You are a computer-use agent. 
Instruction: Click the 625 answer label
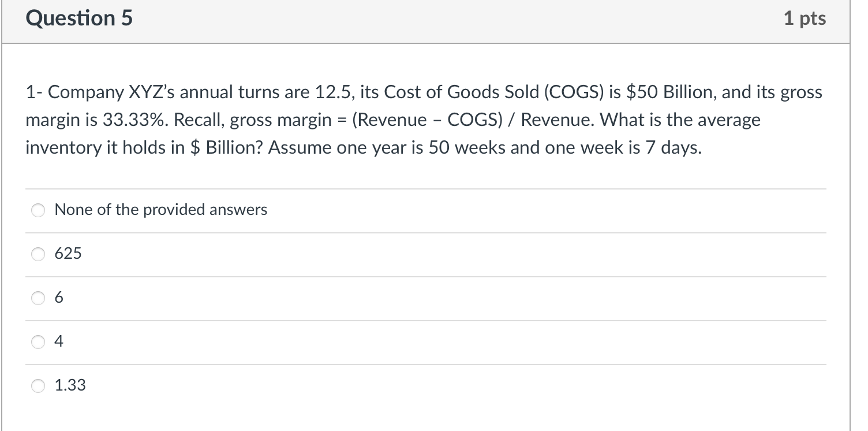68,254
